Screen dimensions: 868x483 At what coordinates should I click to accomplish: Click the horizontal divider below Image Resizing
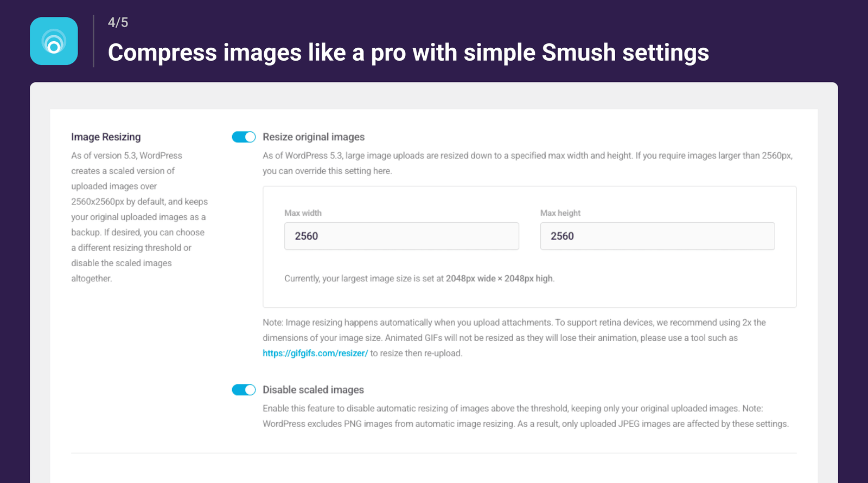pos(433,453)
